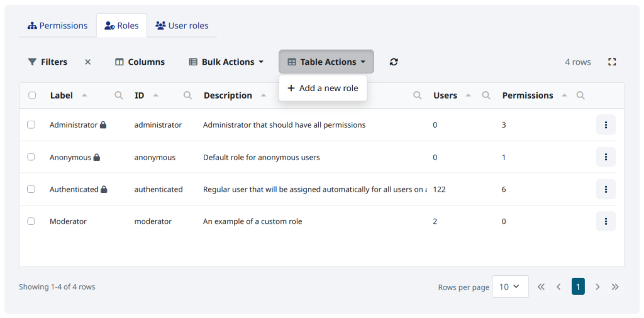Go to next page
This screenshot has height=318, width=644.
pos(597,287)
